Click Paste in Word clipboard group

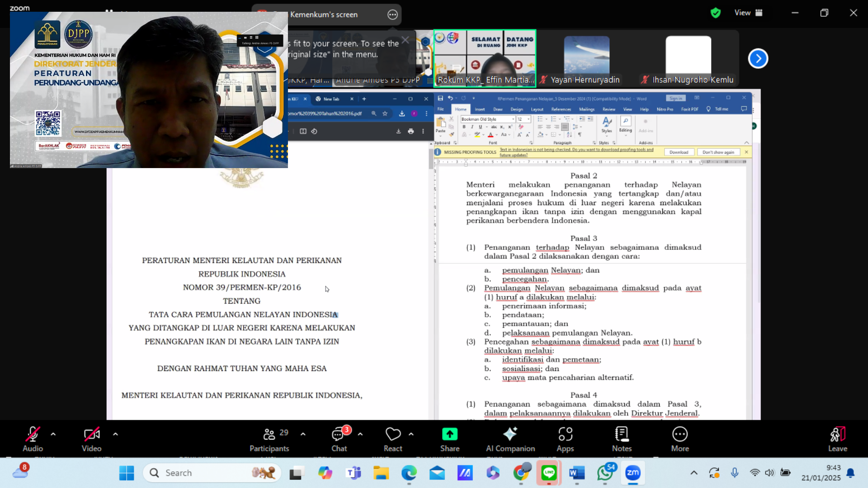440,125
